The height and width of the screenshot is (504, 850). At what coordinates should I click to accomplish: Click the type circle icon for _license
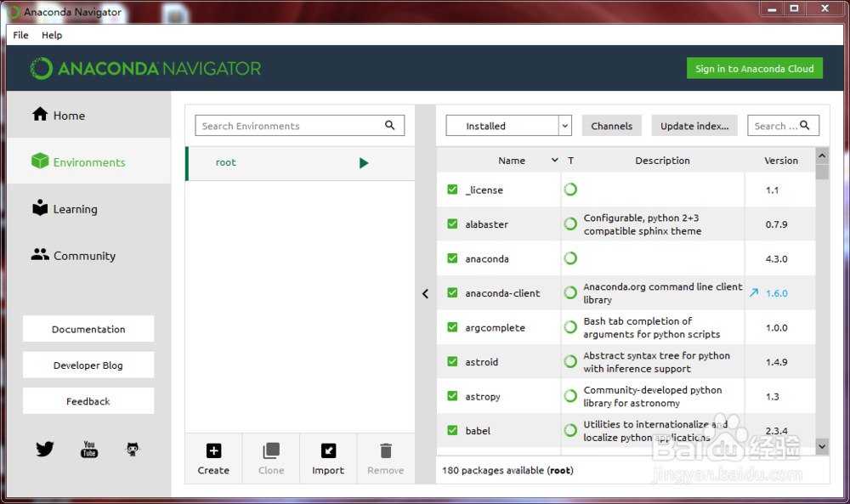pyautogui.click(x=570, y=190)
